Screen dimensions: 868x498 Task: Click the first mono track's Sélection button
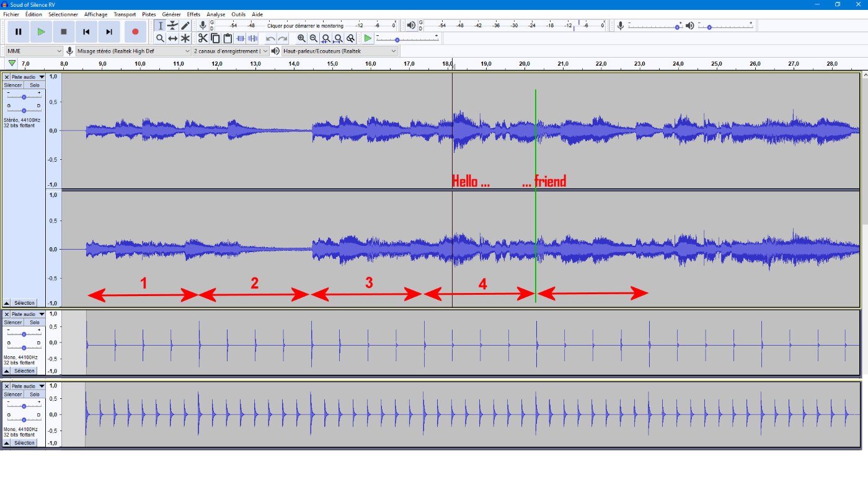tap(24, 370)
